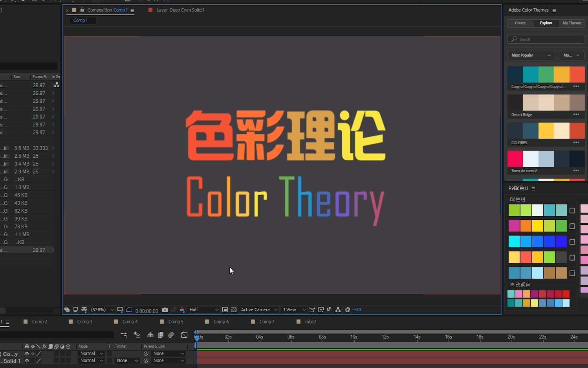Take a snapshot of the composition viewer

[165, 310]
